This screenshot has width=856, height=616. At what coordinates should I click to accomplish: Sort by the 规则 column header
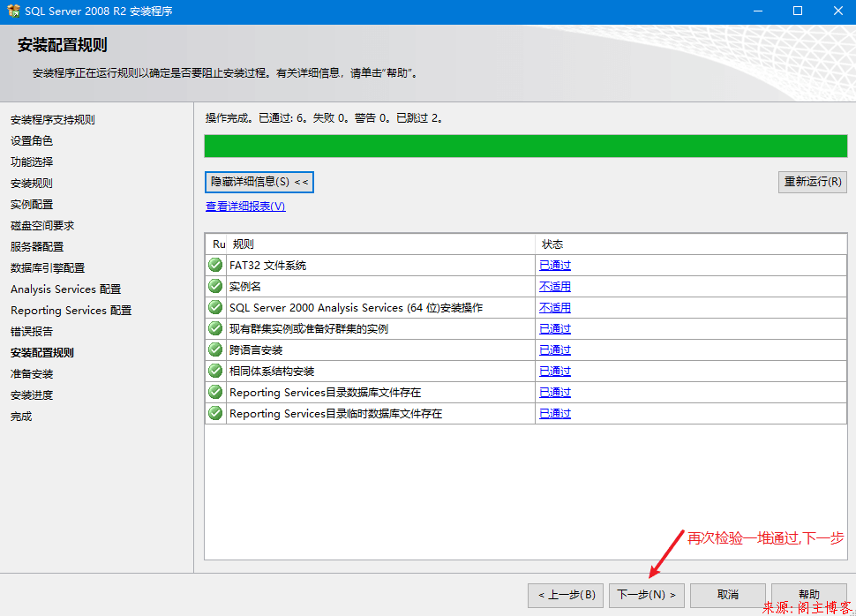(x=381, y=244)
